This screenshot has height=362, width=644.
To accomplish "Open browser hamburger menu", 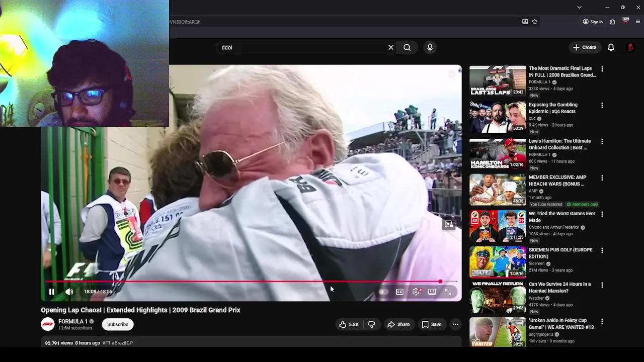I will [x=638, y=22].
